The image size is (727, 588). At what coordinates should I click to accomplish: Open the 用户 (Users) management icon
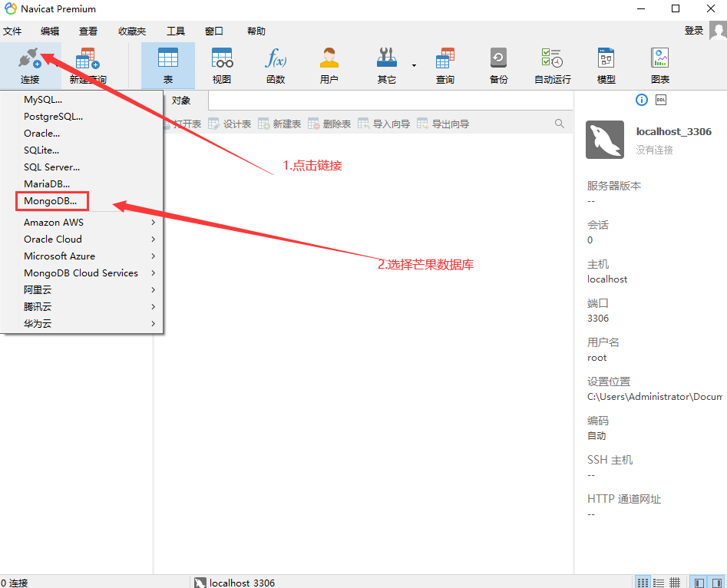click(x=329, y=63)
